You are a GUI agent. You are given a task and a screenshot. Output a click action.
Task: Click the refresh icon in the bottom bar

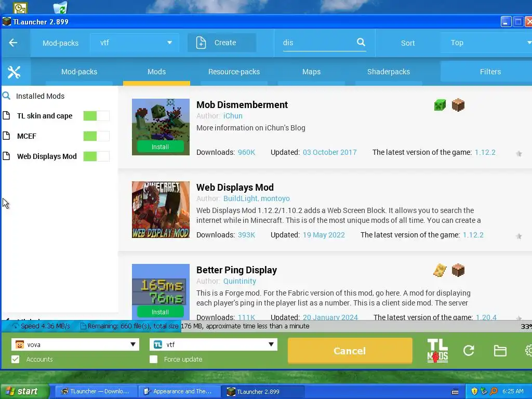click(x=469, y=351)
